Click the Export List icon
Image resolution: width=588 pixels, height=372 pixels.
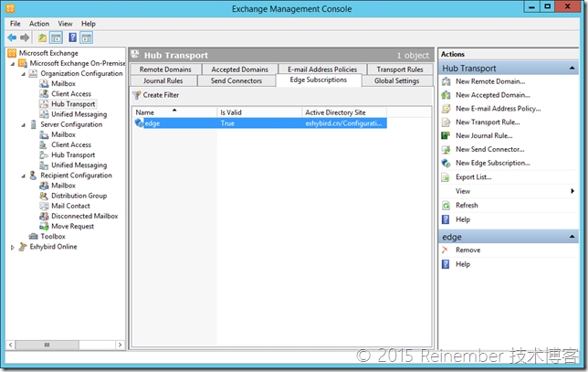click(x=446, y=177)
